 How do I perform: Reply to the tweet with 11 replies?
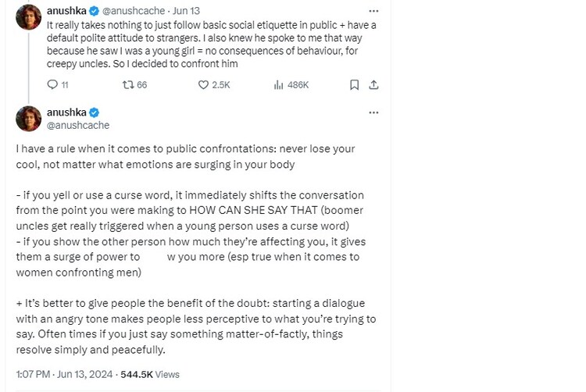click(x=52, y=84)
